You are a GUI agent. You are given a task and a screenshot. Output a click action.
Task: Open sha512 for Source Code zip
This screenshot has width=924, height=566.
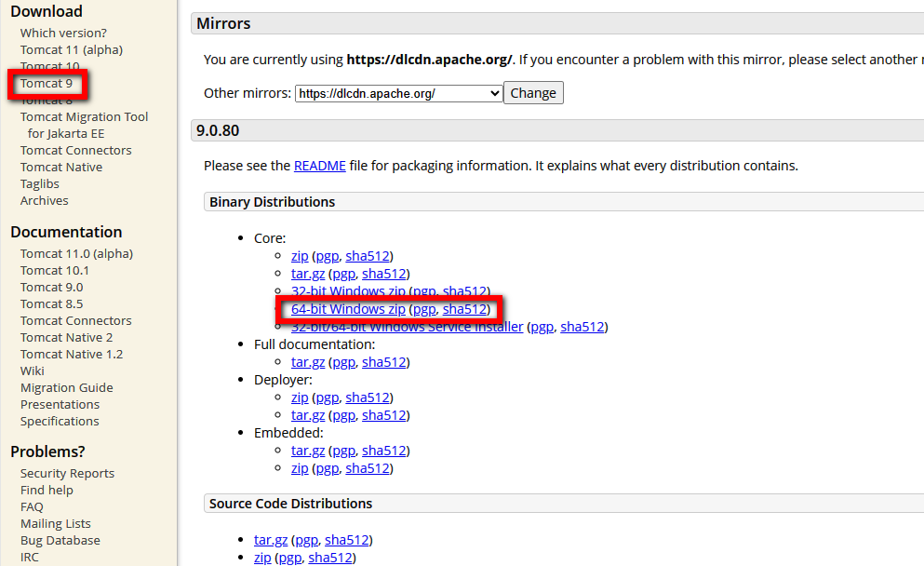[330, 557]
